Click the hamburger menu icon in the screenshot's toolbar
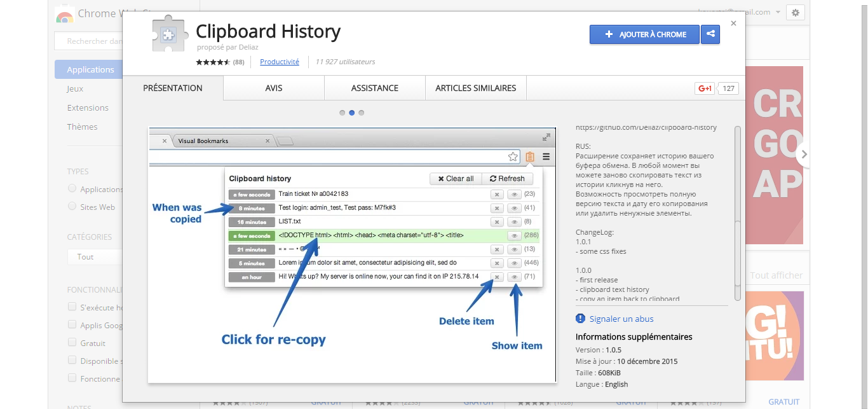The height and width of the screenshot is (409, 868). pos(546,156)
